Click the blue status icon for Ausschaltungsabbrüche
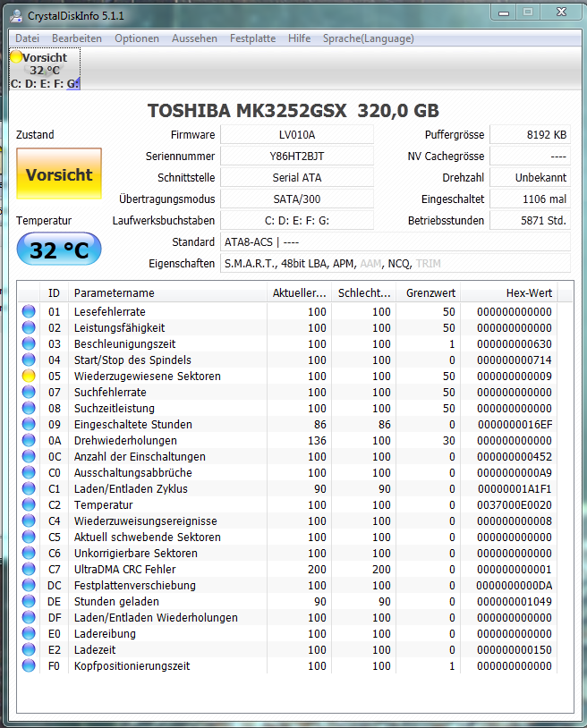 click(x=29, y=472)
